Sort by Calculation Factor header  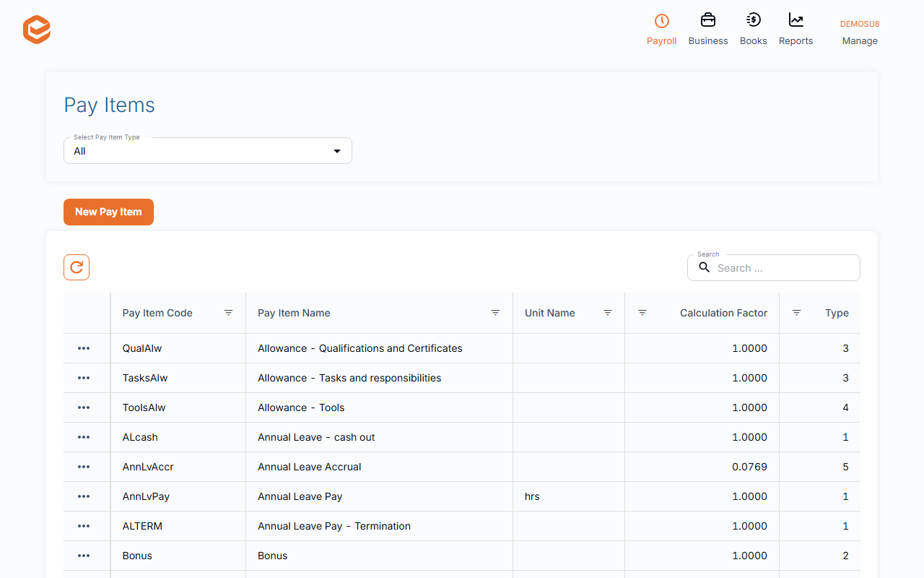click(x=723, y=313)
